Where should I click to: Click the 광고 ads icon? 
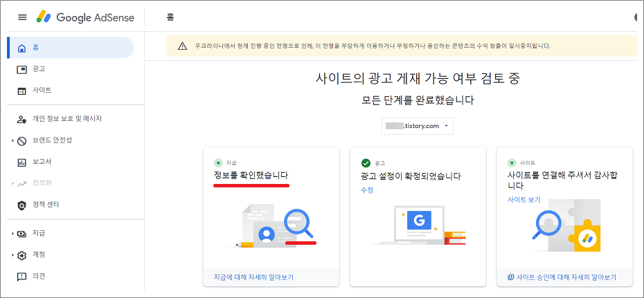21,69
